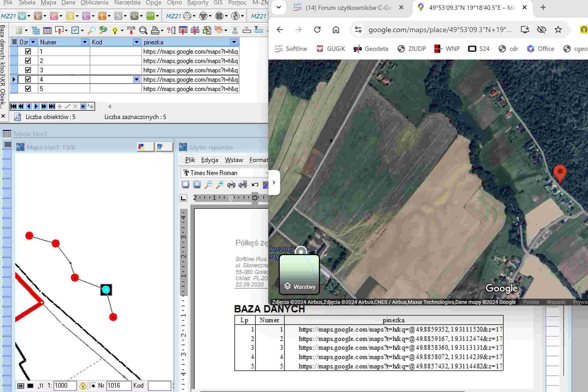Click the question mark help button in map window

[164, 147]
